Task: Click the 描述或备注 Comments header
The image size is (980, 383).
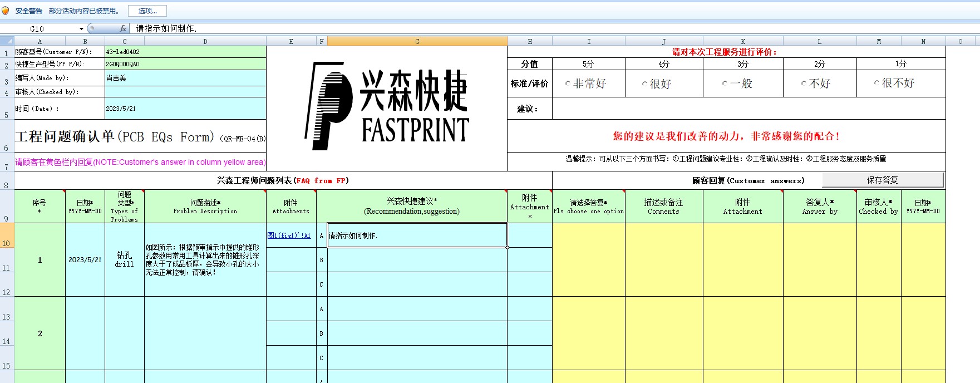Action: pyautogui.click(x=664, y=207)
